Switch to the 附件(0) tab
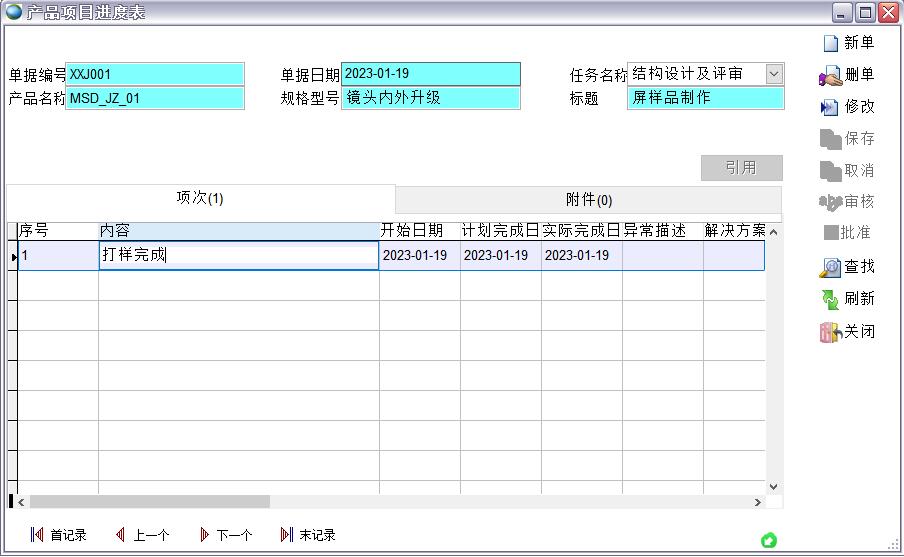904x557 pixels. 589,199
